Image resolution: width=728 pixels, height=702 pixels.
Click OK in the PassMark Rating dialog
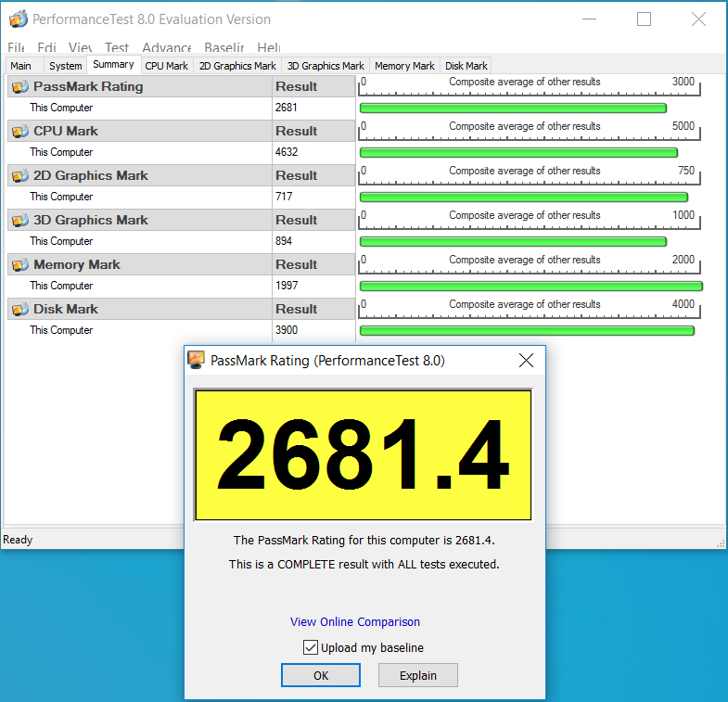(320, 675)
